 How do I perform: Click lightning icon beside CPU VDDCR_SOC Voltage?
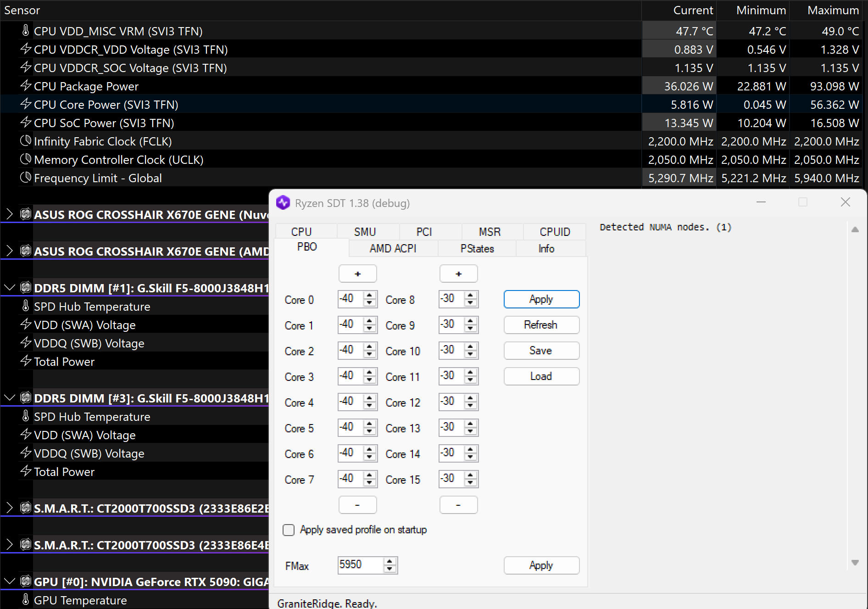point(26,67)
